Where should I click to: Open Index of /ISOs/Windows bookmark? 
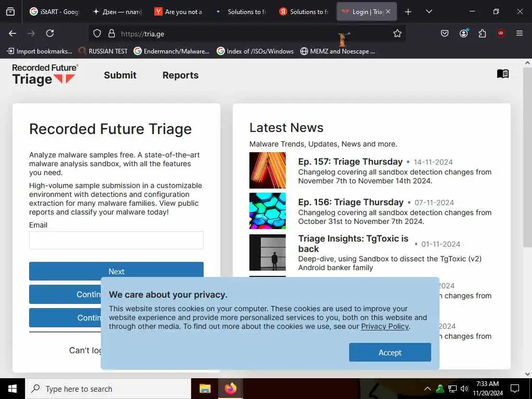pos(255,51)
